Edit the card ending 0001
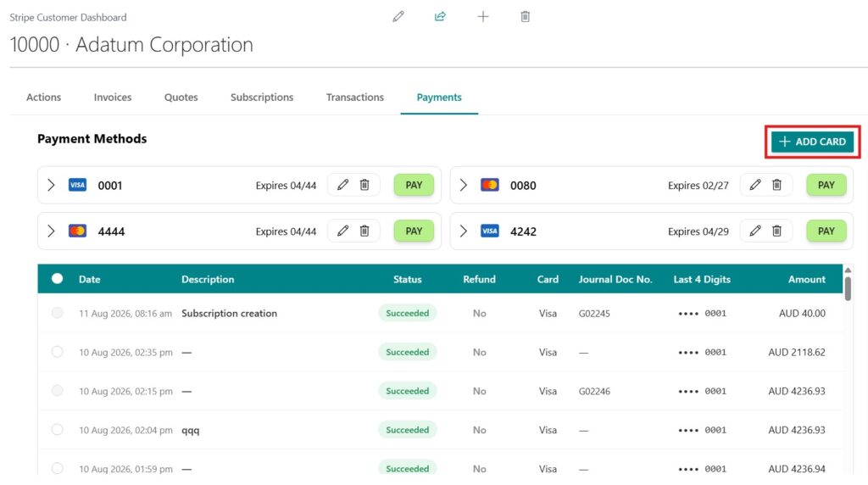868x485 pixels. 342,185
